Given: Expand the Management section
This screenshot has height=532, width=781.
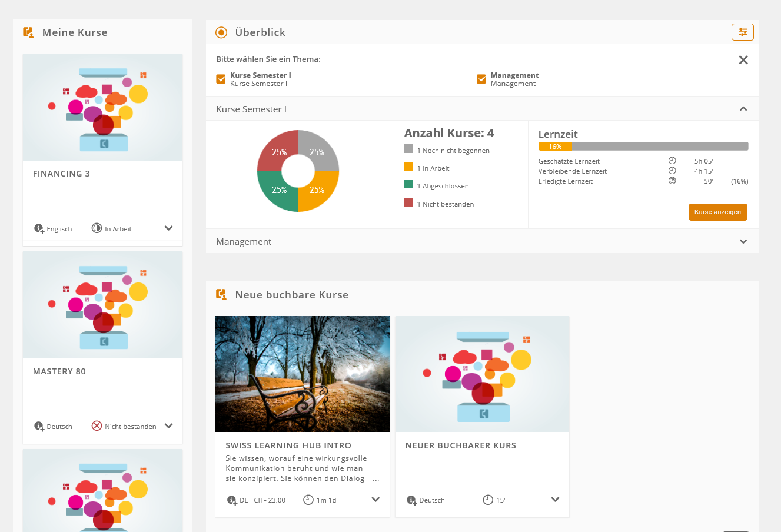Looking at the screenshot, I should 743,241.
